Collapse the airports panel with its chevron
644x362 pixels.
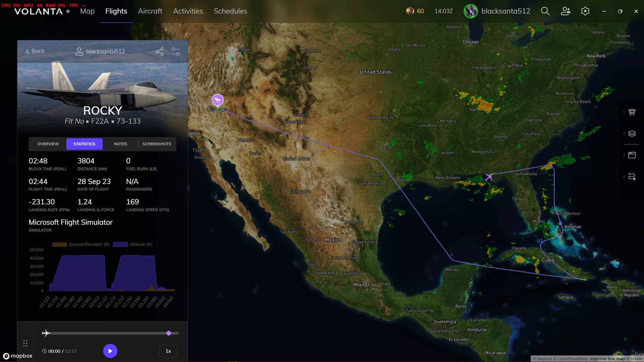624,113
